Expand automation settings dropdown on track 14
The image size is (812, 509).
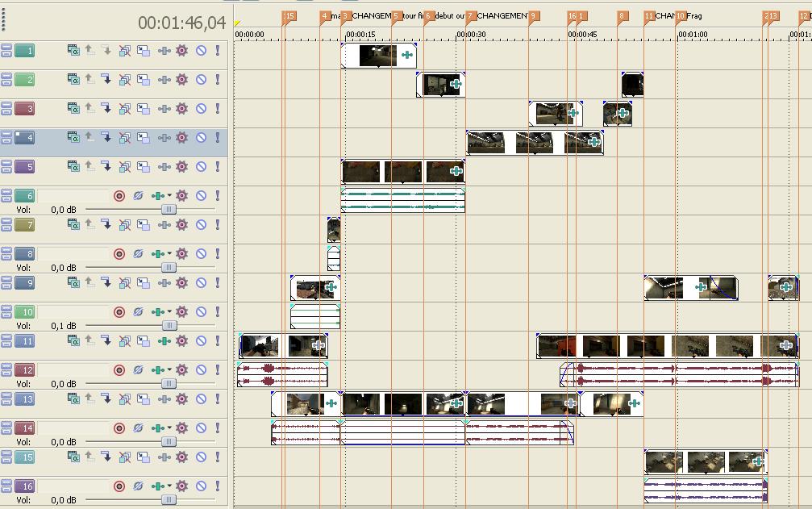pos(169,428)
